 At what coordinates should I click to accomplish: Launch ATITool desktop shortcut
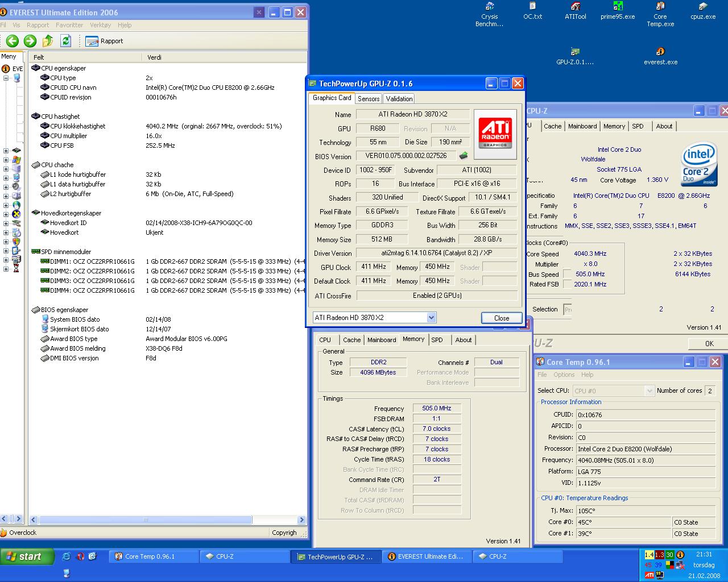[x=575, y=11]
